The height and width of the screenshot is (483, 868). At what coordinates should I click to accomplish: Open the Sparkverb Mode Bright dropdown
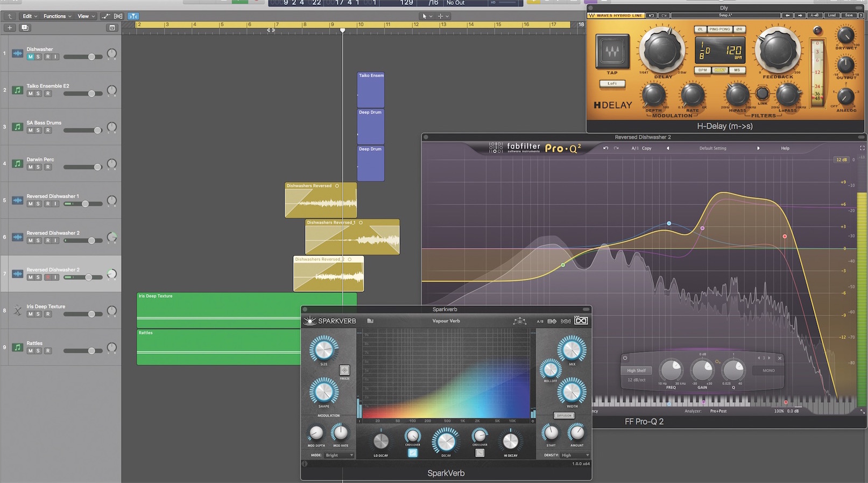(340, 456)
